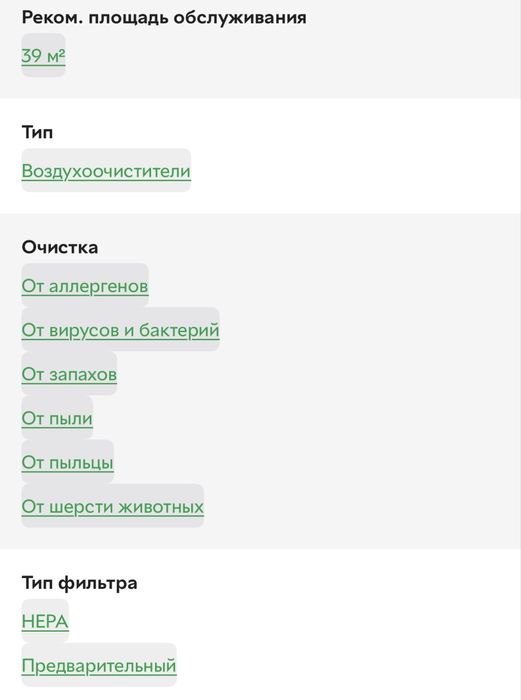Open the Предварительный filter link

99,666
